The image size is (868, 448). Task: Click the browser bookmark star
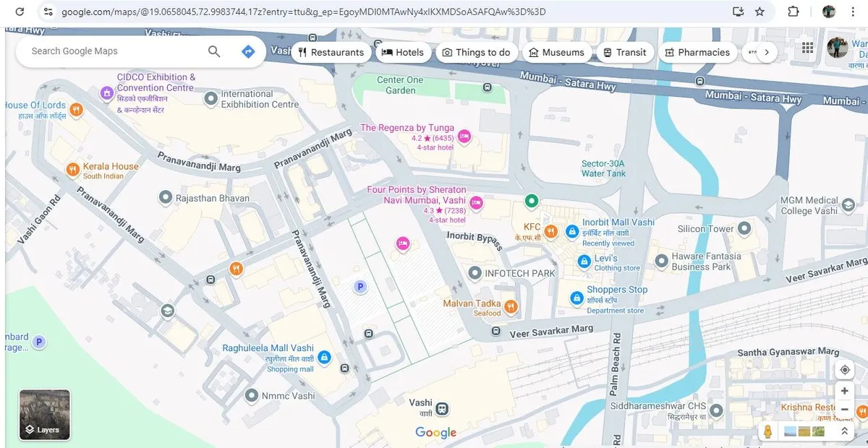[x=760, y=12]
